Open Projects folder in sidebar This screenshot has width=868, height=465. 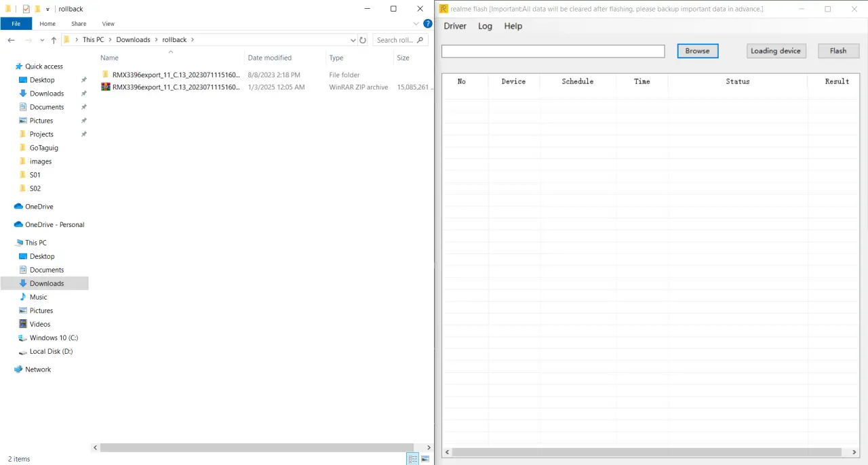coord(41,134)
